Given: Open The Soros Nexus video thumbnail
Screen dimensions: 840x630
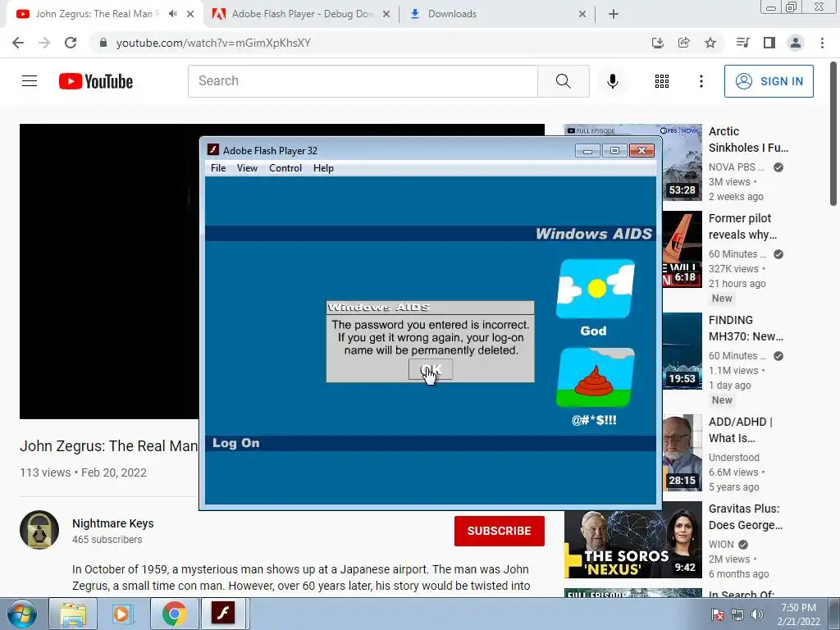Looking at the screenshot, I should 632,540.
